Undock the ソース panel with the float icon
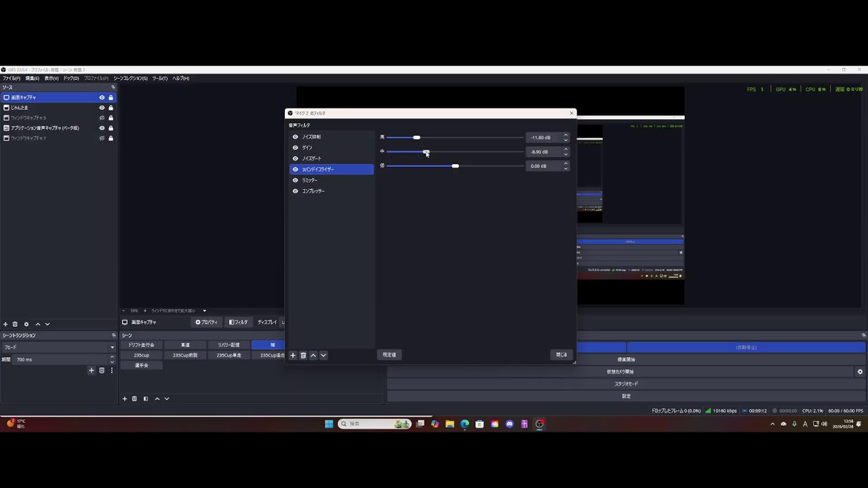 pyautogui.click(x=113, y=87)
